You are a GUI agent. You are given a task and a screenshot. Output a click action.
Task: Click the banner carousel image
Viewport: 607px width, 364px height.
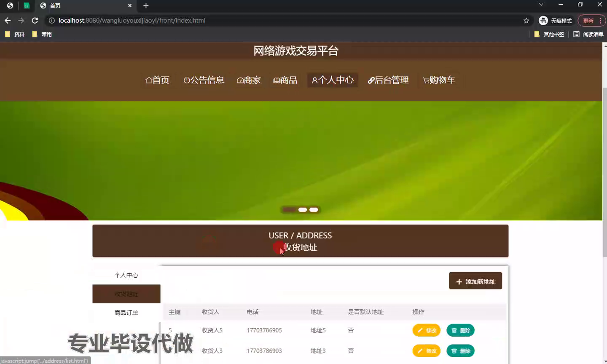coord(301,160)
